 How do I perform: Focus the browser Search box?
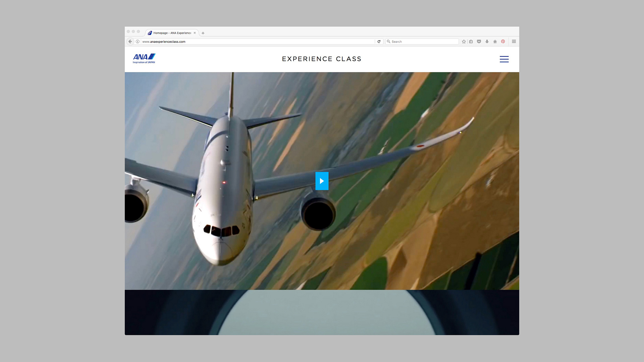click(422, 42)
